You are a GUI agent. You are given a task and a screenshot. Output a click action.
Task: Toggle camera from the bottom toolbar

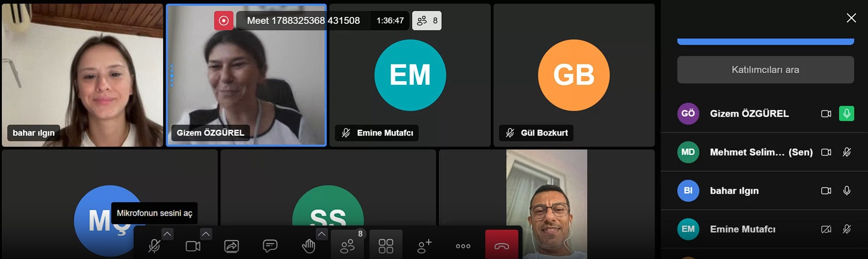193,246
